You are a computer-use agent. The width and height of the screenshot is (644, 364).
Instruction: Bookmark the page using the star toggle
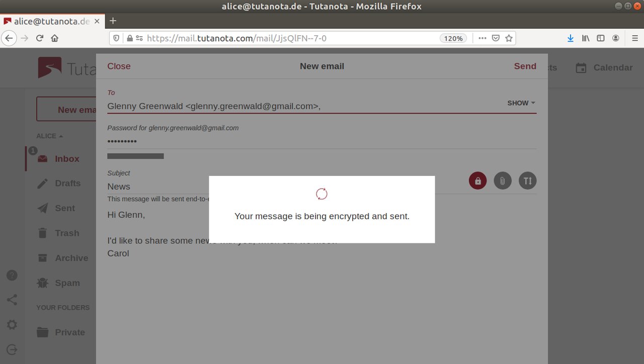pyautogui.click(x=509, y=38)
